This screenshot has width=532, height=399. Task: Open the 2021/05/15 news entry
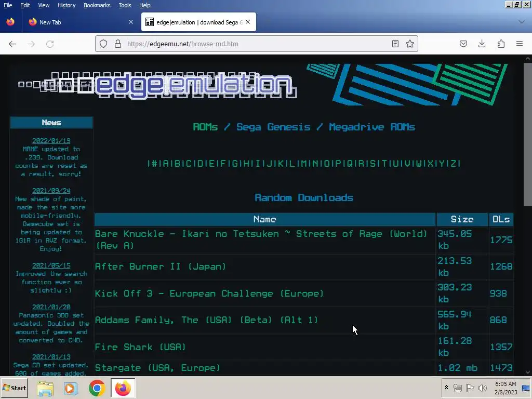[51, 265]
